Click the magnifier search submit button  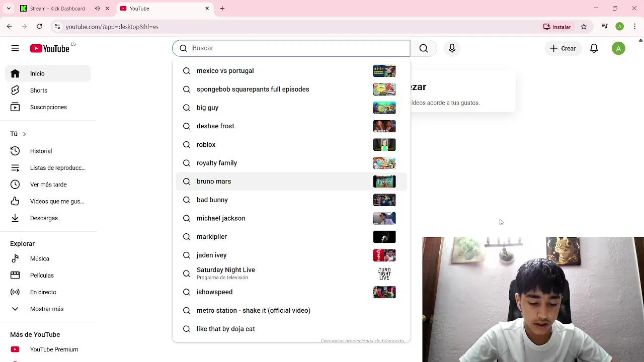coord(424,48)
